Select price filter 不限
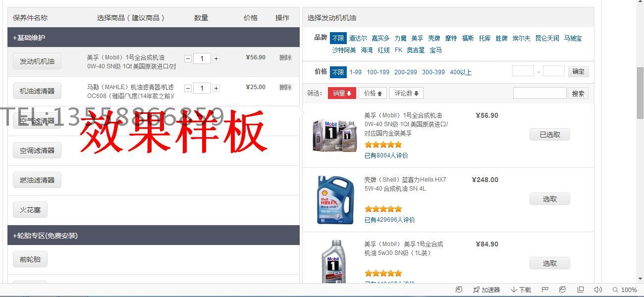The height and width of the screenshot is (297, 644). 338,72
